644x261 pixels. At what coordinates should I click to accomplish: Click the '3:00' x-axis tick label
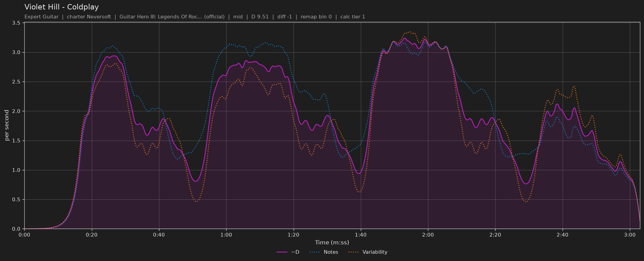[x=630, y=235]
